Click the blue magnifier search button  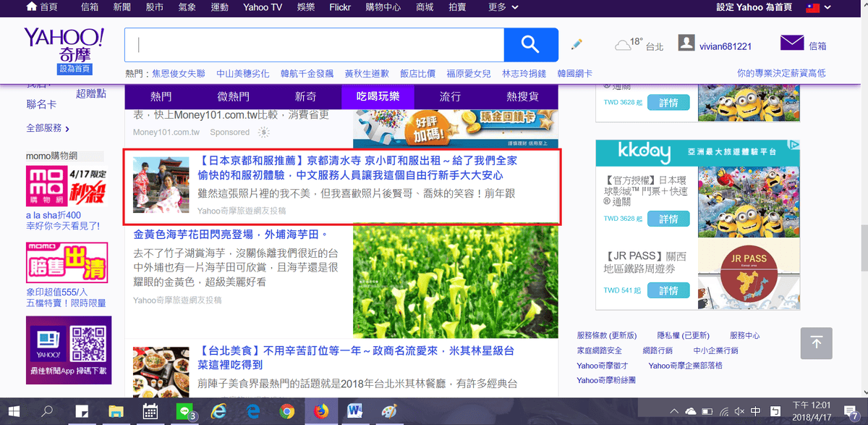coord(530,45)
